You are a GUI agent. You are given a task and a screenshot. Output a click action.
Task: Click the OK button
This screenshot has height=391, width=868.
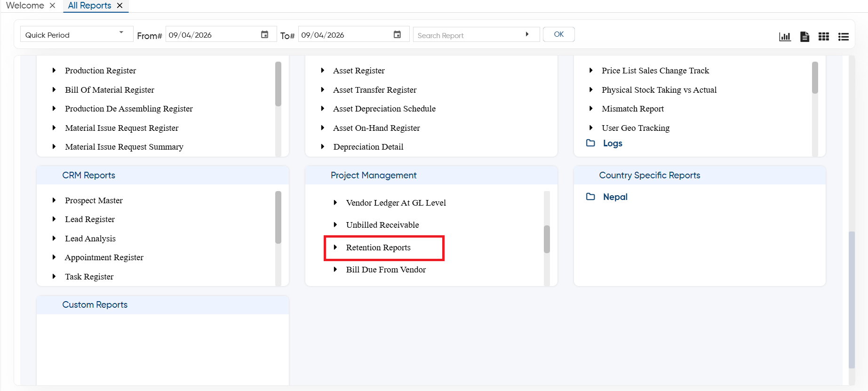[x=558, y=34]
